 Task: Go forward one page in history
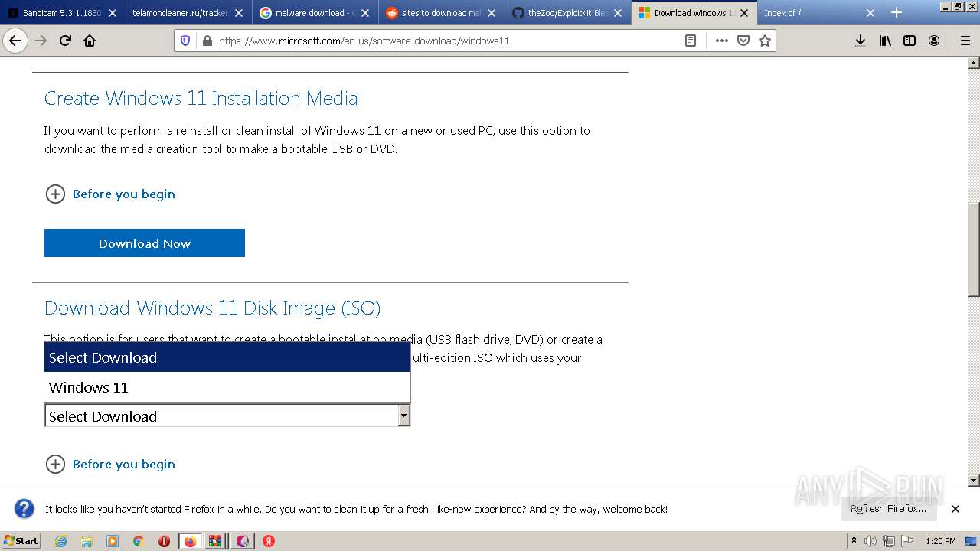pyautogui.click(x=41, y=41)
